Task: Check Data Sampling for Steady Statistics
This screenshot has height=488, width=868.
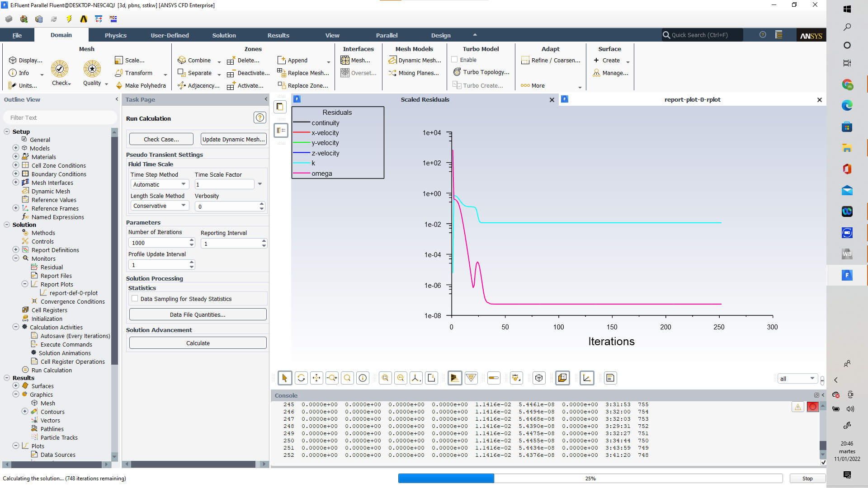Action: click(x=135, y=299)
